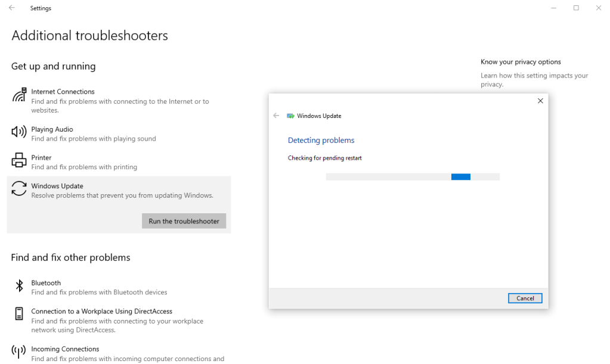The image size is (610, 364).
Task: Click the Windows Update troubleshooter dialog icon
Action: pos(290,116)
